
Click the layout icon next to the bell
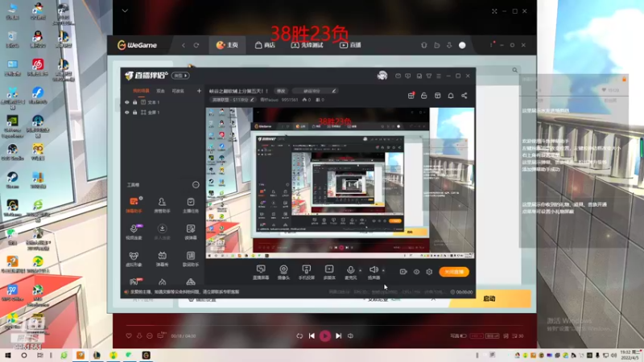437,96
